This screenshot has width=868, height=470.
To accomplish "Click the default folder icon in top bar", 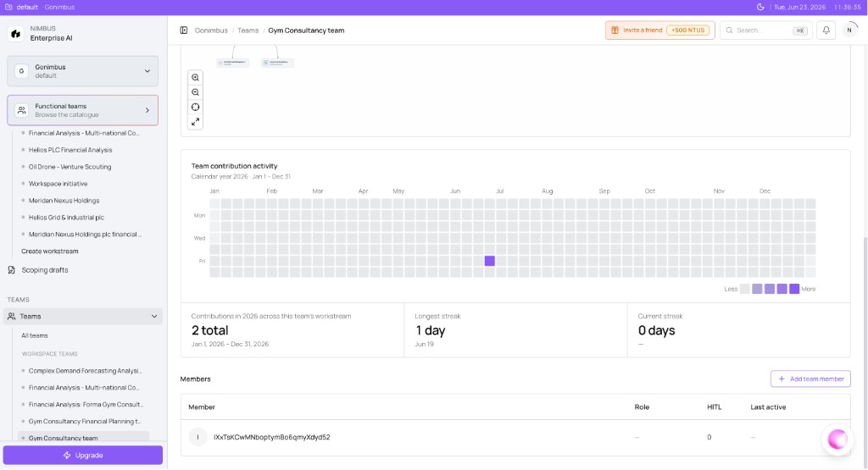I will point(8,7).
